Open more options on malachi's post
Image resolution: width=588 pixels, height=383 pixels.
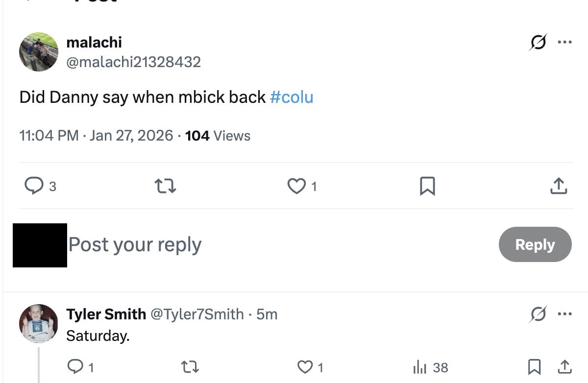click(564, 42)
